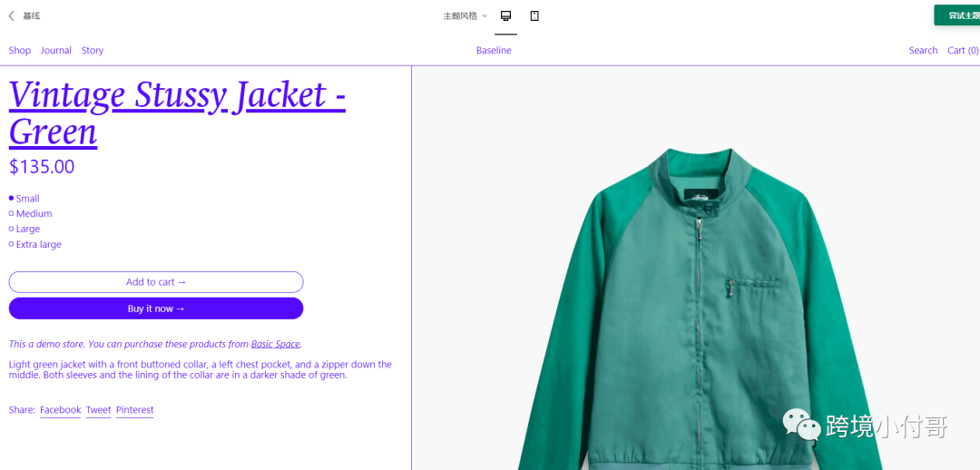Open the Story nav link
The image size is (980, 470).
click(x=93, y=51)
